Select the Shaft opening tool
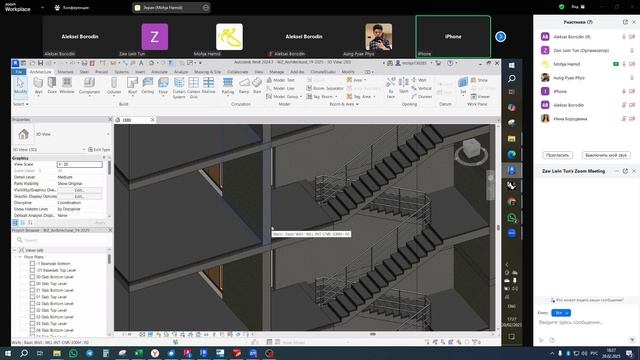 pos(403,86)
